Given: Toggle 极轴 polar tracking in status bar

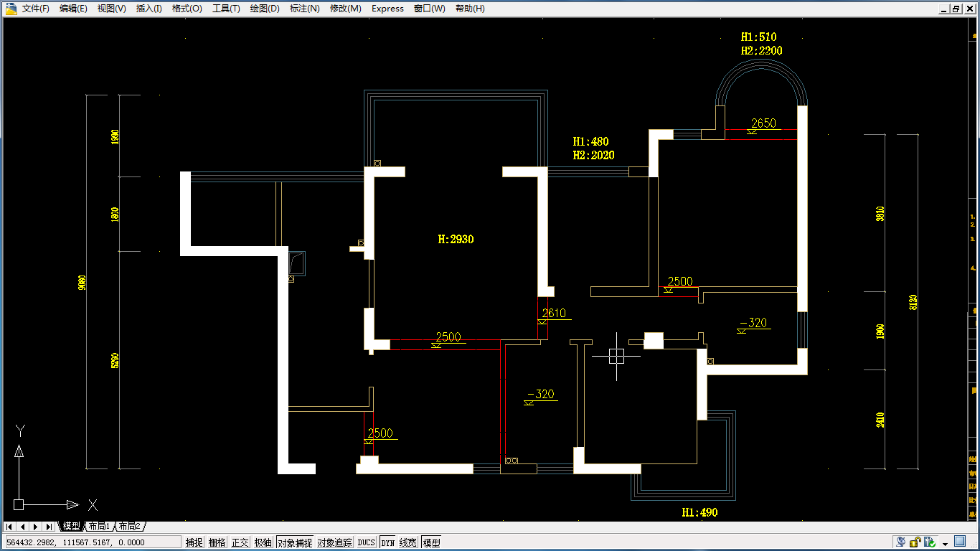Looking at the screenshot, I should [x=263, y=542].
